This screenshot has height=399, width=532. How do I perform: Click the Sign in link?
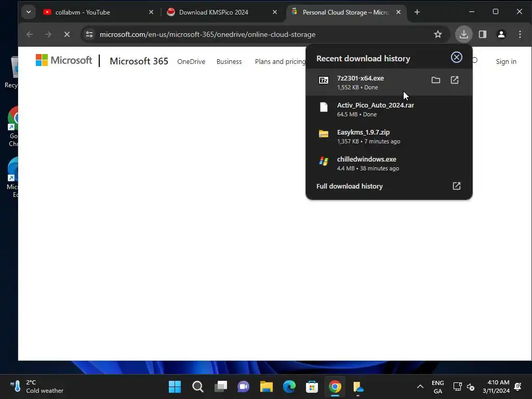[x=506, y=61]
